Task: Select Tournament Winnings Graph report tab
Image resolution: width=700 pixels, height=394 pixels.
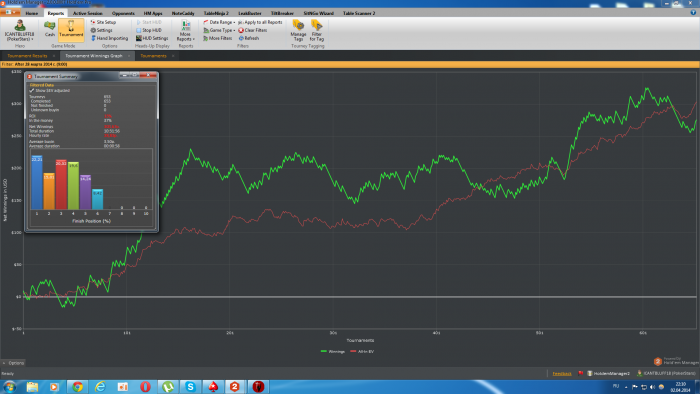Action: click(94, 56)
